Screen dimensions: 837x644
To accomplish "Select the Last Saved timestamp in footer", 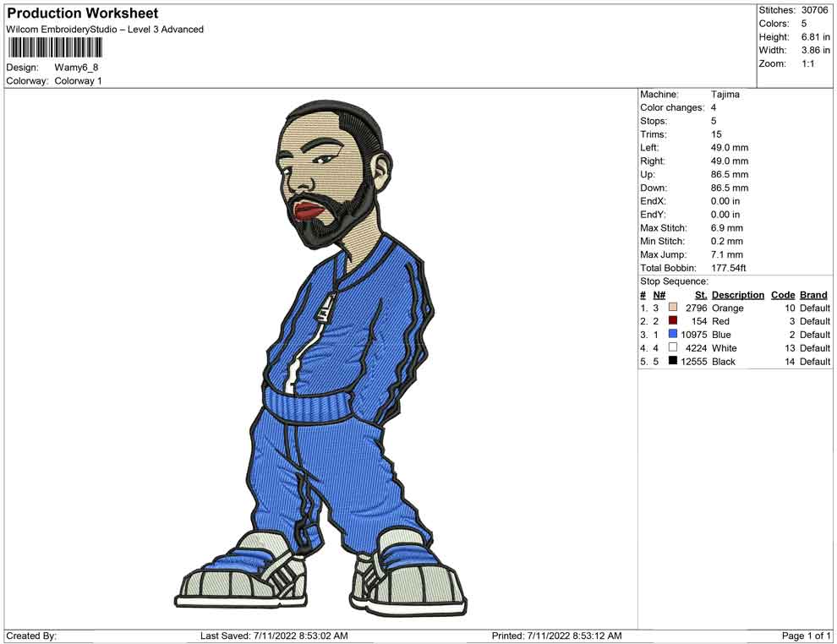I will click(x=274, y=636).
